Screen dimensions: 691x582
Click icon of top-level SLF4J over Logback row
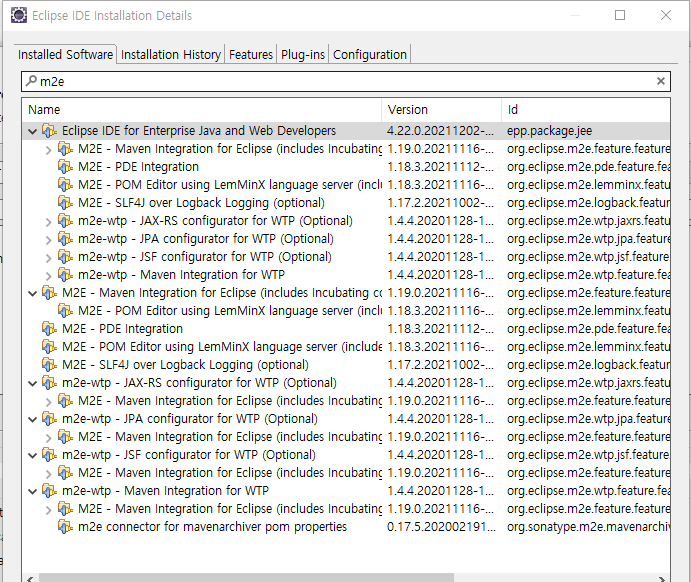(49, 365)
